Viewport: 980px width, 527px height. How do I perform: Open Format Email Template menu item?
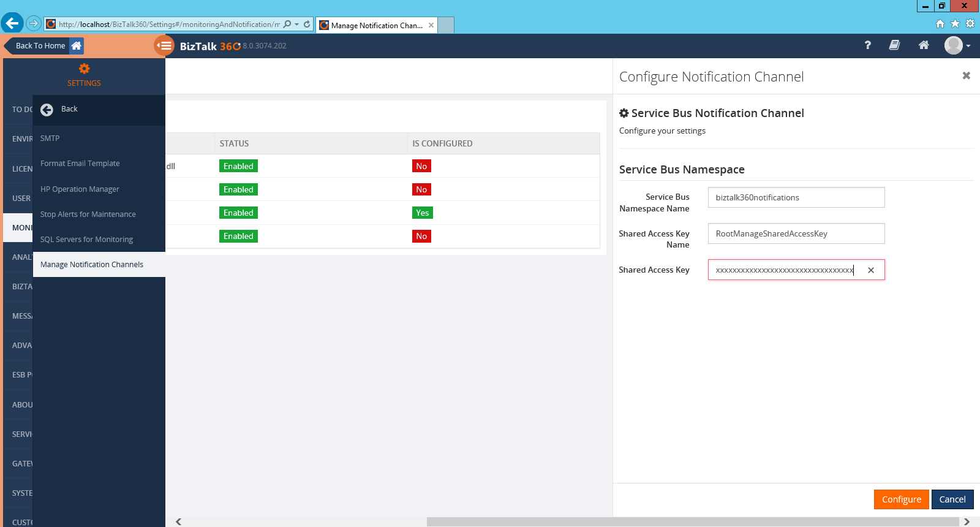tap(99, 164)
